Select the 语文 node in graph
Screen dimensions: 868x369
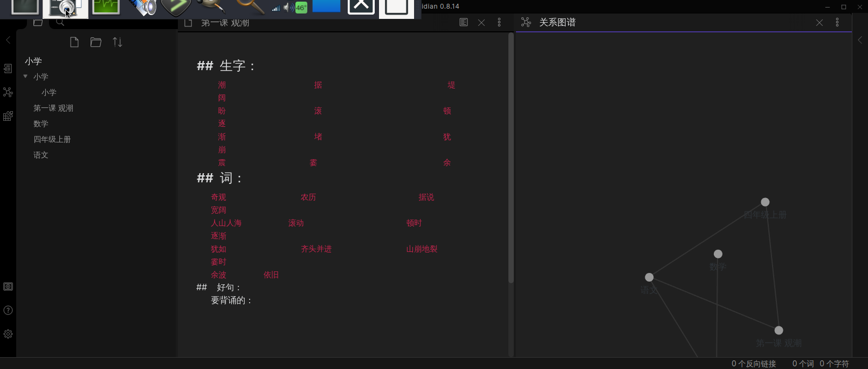click(649, 277)
